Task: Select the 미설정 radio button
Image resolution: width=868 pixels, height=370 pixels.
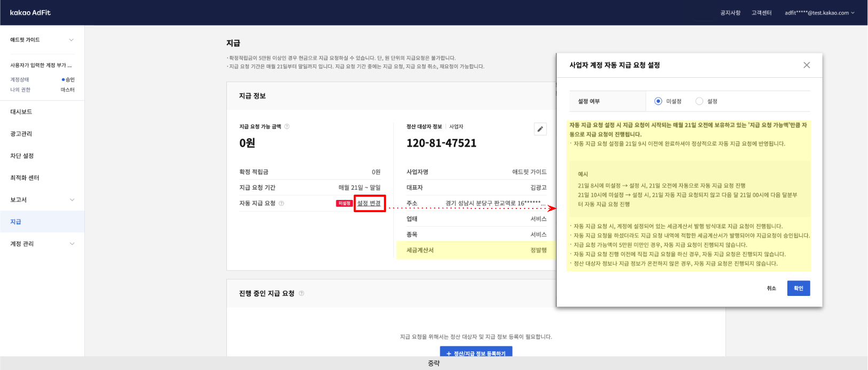Action: click(658, 101)
